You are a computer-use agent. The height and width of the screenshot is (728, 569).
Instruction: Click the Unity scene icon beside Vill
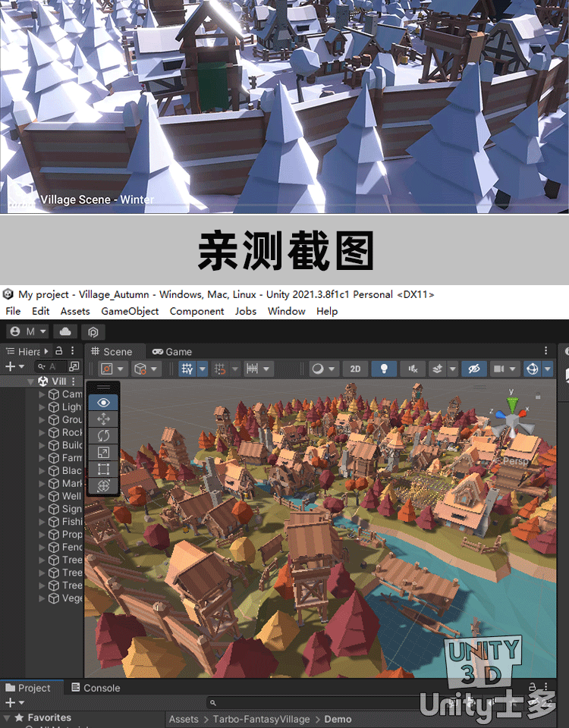click(x=43, y=381)
